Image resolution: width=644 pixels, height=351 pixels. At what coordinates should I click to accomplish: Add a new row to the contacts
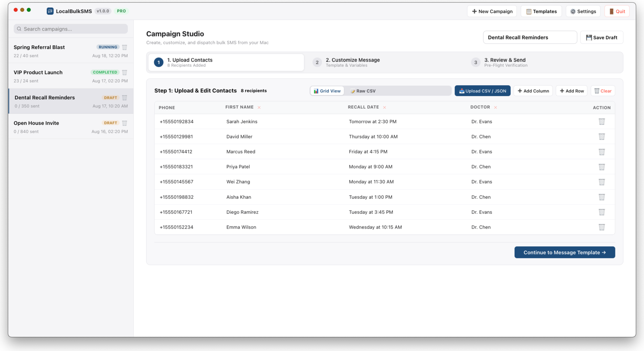point(572,91)
